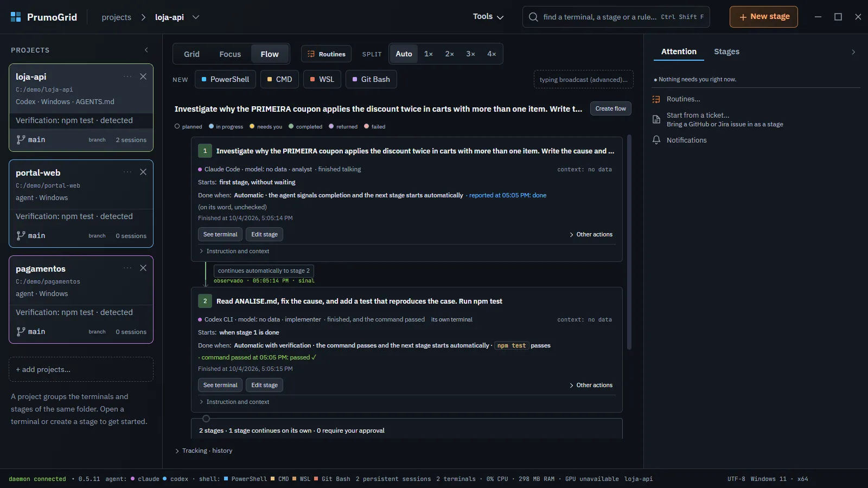
Task: Click the Start from a ticket icon
Action: 656,119
